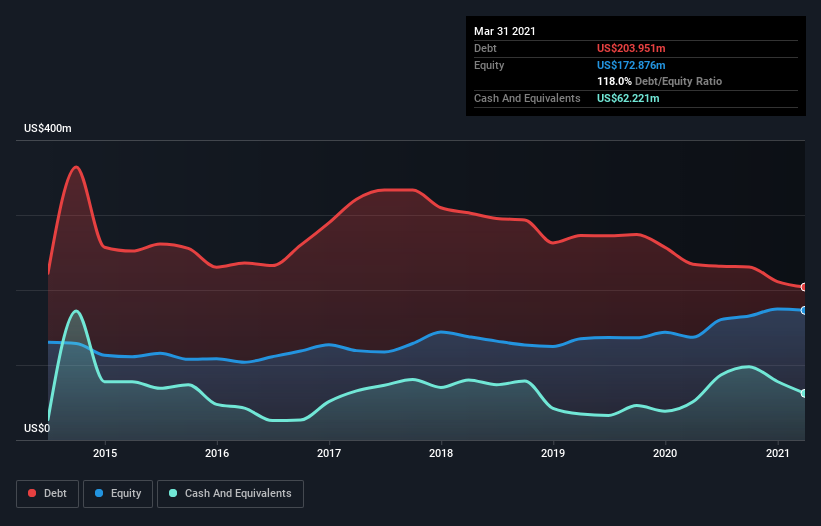
Task: Click the 118.0% Debt/Equity Ratio text
Action: pyautogui.click(x=659, y=81)
